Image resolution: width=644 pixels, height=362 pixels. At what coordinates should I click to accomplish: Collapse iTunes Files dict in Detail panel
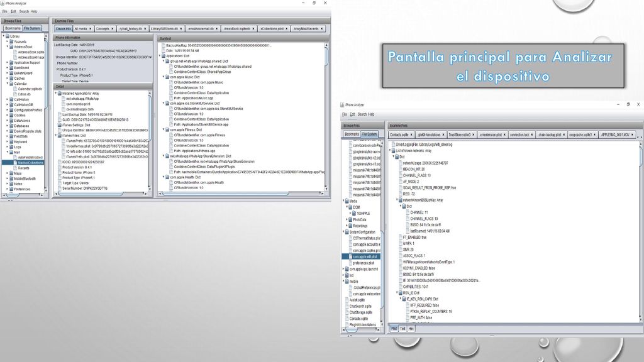(x=56, y=136)
